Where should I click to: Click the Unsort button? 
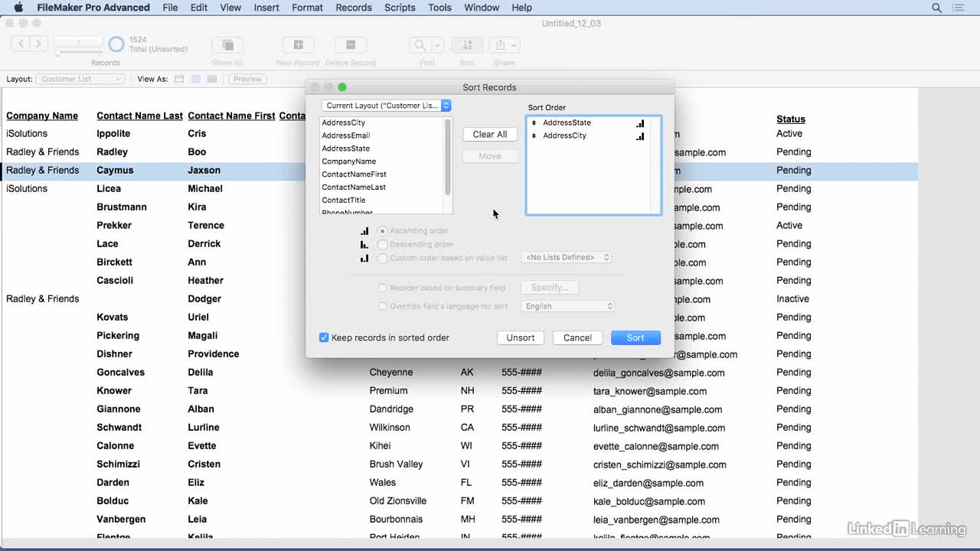tap(521, 337)
